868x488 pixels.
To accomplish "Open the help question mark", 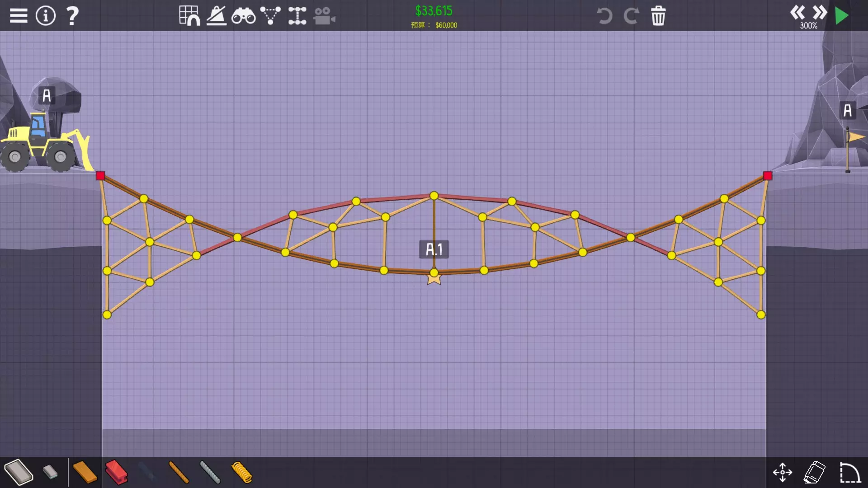I will point(72,16).
